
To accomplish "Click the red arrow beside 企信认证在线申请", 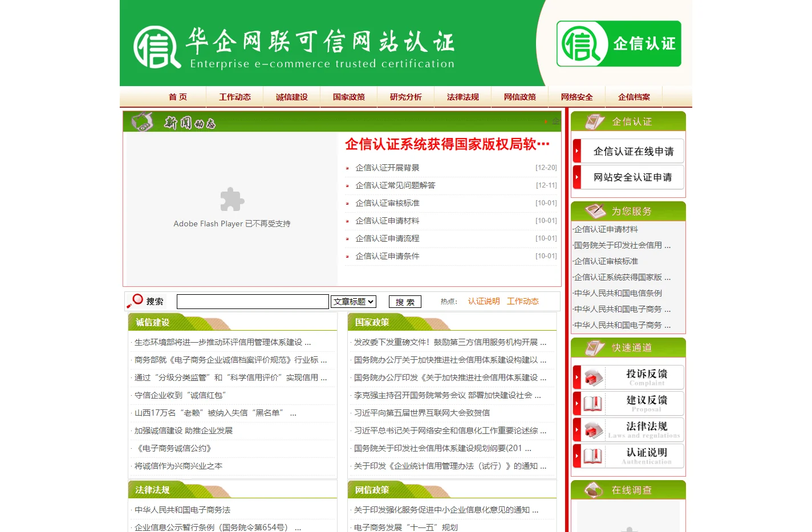I will coord(577,151).
